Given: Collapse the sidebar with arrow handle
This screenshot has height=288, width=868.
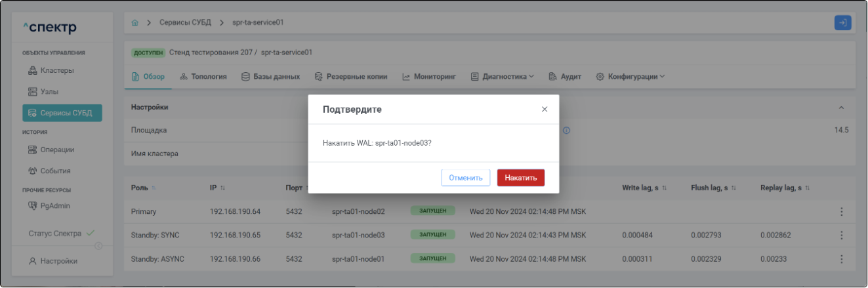Looking at the screenshot, I should (x=99, y=246).
